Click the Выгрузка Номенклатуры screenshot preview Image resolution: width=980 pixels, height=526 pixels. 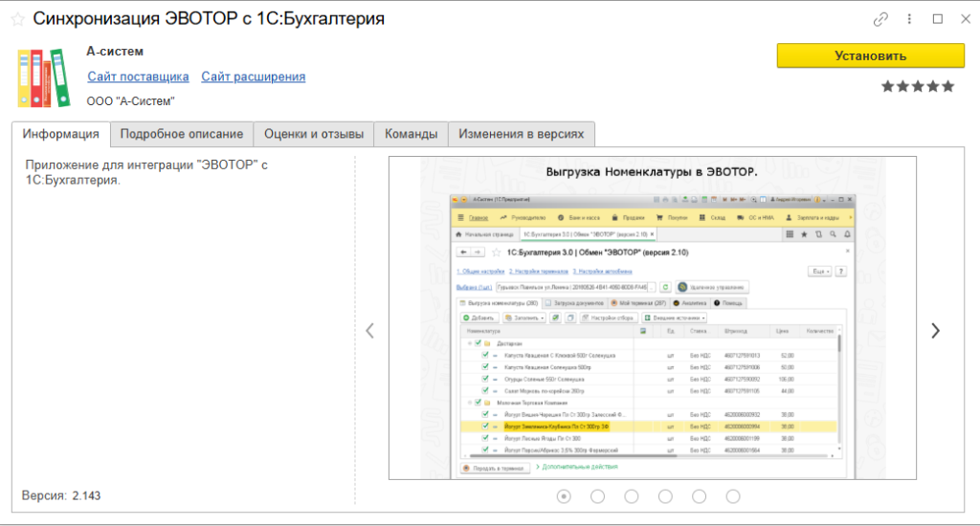653,318
